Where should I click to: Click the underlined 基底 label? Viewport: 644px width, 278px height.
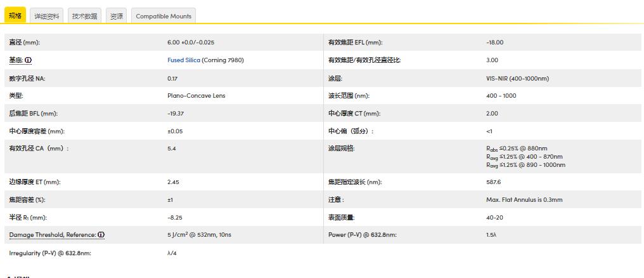tap(16, 60)
